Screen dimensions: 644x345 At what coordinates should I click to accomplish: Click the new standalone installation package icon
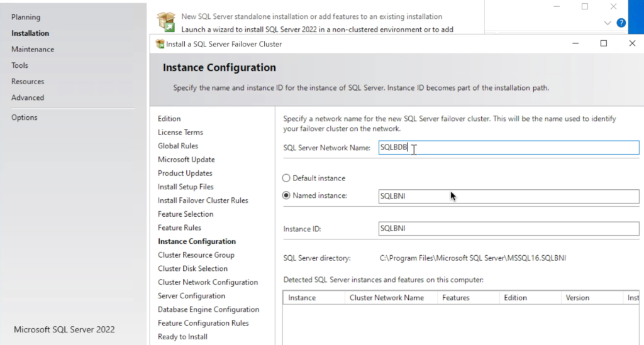click(x=166, y=22)
